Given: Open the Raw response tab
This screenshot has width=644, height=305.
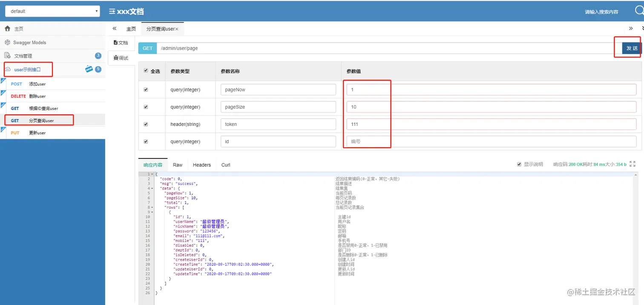Looking at the screenshot, I should [x=178, y=165].
